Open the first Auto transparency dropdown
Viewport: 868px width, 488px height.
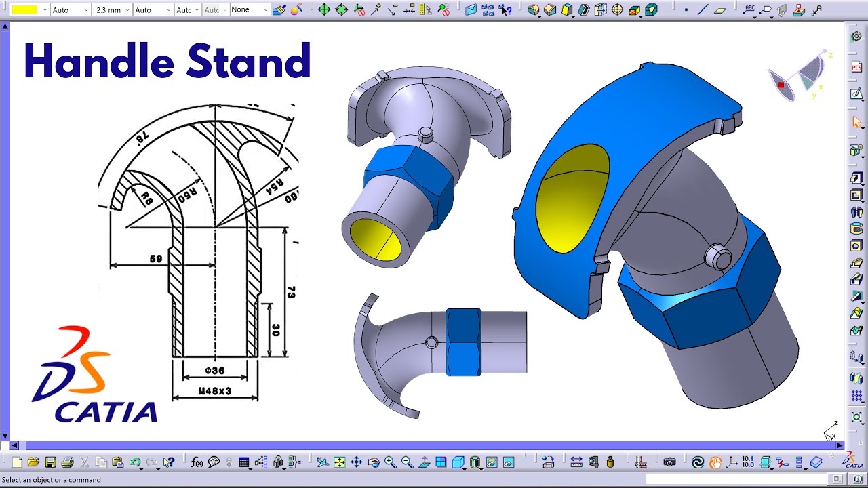coord(85,10)
